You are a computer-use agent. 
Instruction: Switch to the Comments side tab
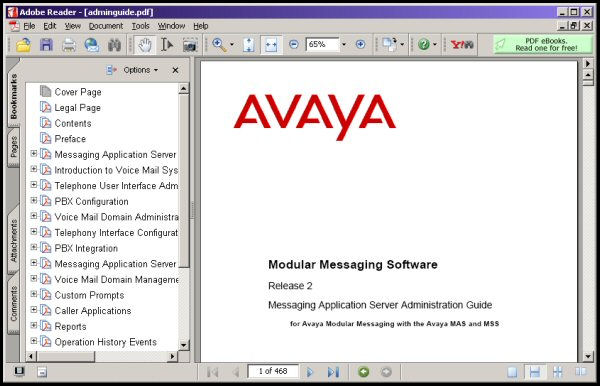point(14,304)
